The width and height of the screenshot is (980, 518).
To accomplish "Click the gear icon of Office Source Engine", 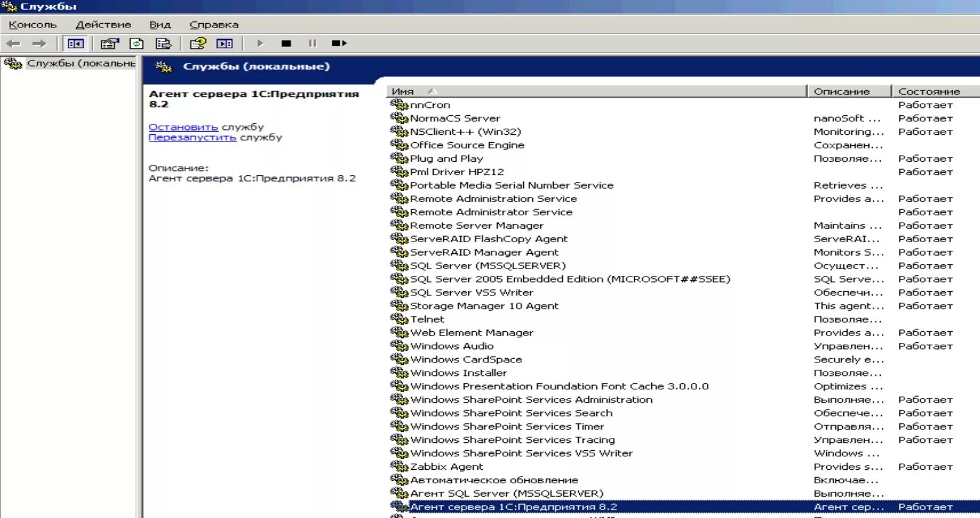I will [399, 145].
